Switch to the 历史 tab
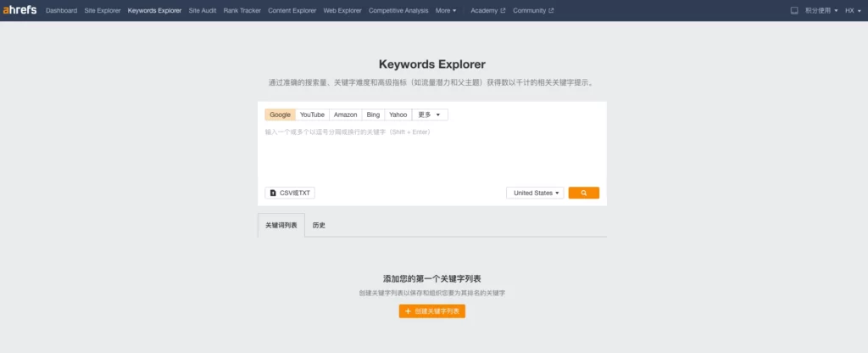Screen dimensions: 868x353 tap(319, 226)
